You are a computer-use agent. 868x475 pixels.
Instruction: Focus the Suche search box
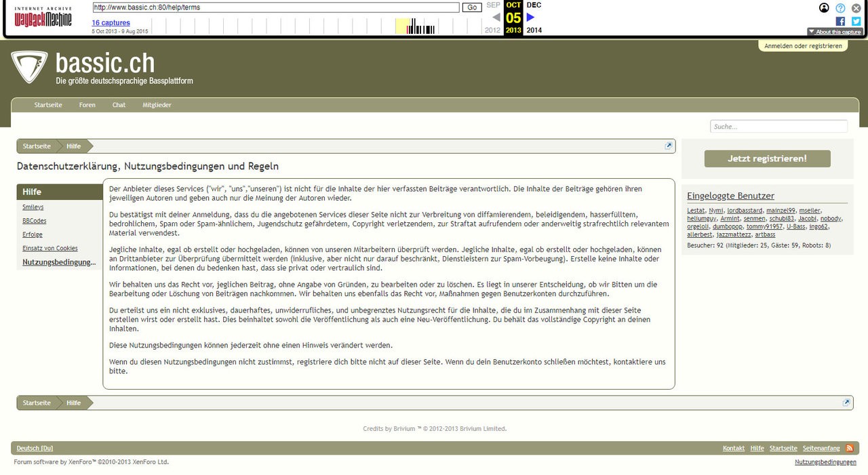coord(778,126)
